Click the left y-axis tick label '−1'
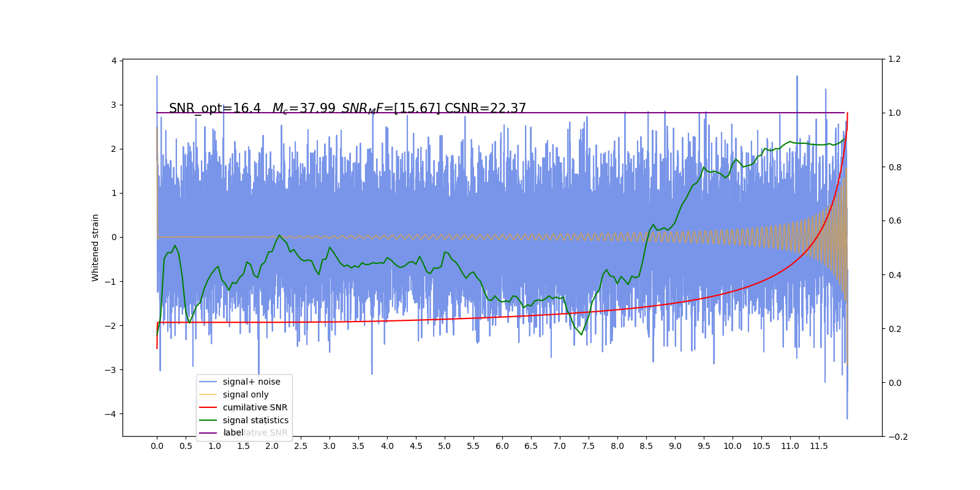The height and width of the screenshot is (490, 980). pyautogui.click(x=110, y=282)
